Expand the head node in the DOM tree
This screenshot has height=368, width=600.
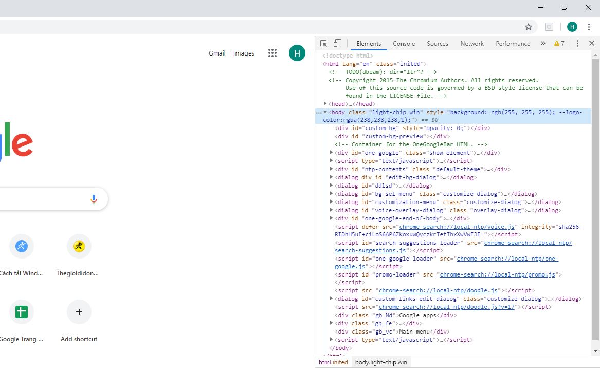coord(325,104)
